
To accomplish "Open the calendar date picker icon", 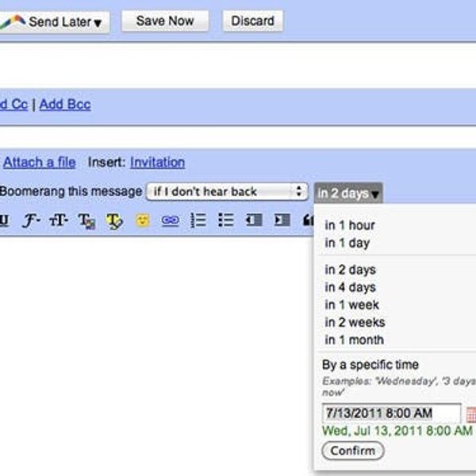I will click(x=470, y=414).
